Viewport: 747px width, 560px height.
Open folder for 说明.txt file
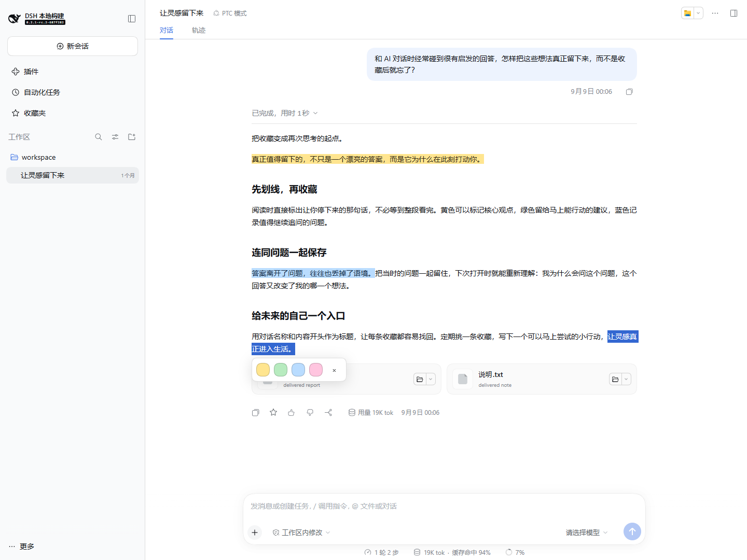click(616, 380)
